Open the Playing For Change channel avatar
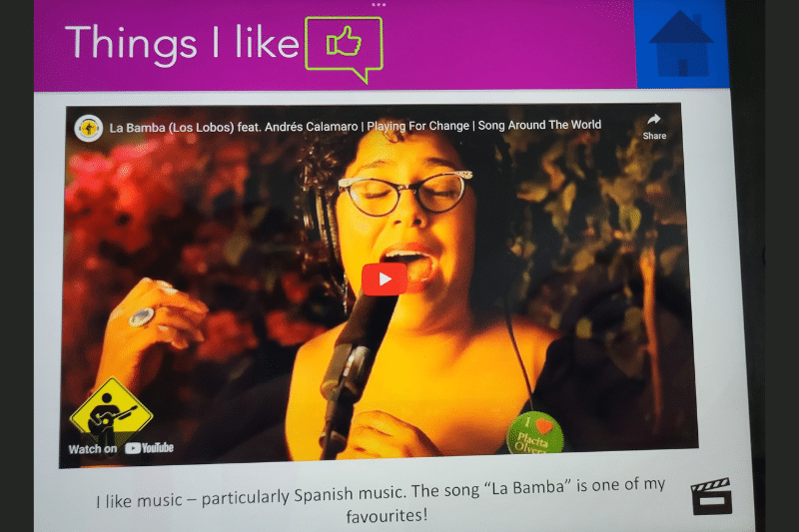Viewport: 799px width, 532px height. [x=89, y=129]
